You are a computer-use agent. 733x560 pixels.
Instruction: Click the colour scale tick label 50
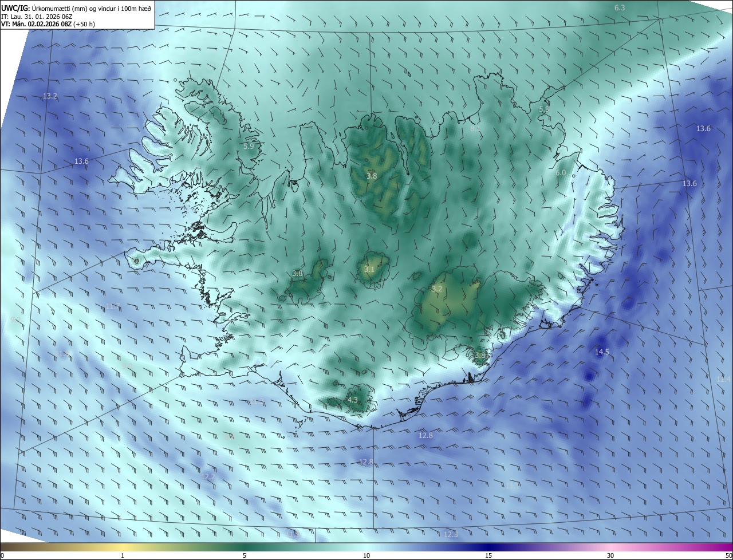(x=728, y=555)
